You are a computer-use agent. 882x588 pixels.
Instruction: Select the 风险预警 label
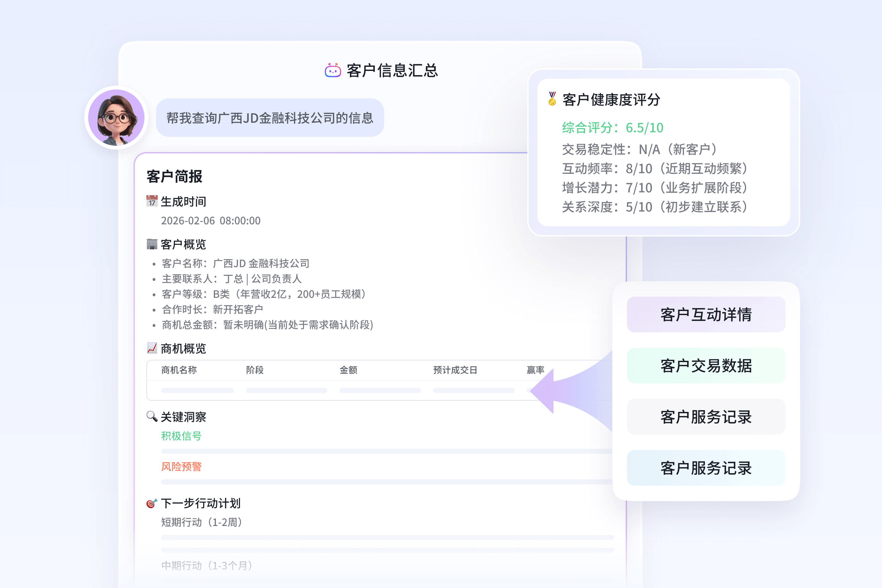coord(182,466)
